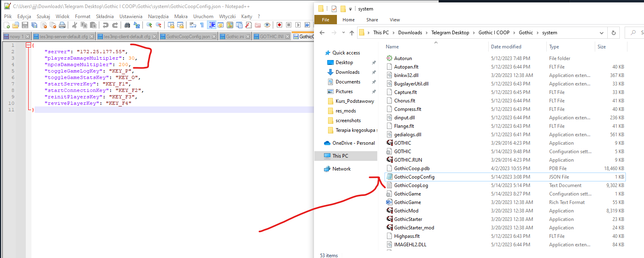Select Quick access in navigation pane
644x258 pixels.
coord(346,53)
